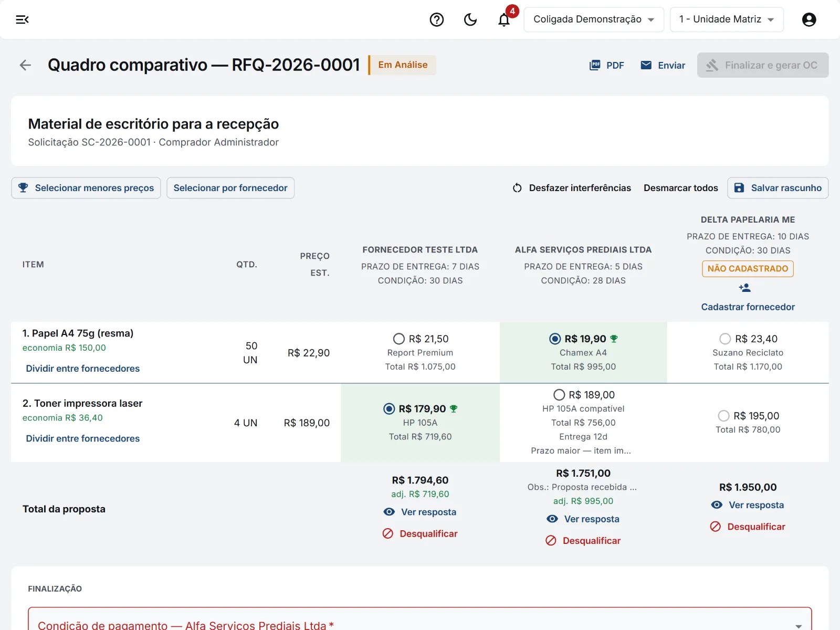Click the NÃO CADASTRADO badge
Image resolution: width=840 pixels, height=630 pixels.
(x=748, y=269)
